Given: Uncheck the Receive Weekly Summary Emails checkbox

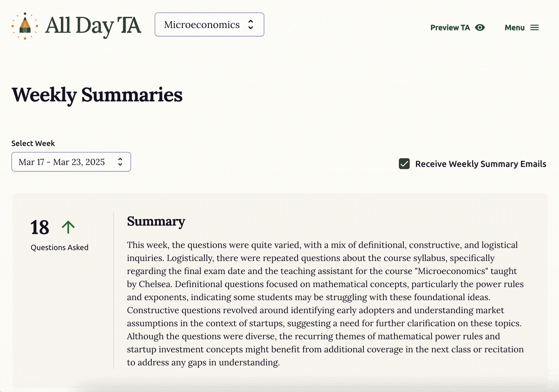Looking at the screenshot, I should pos(404,164).
